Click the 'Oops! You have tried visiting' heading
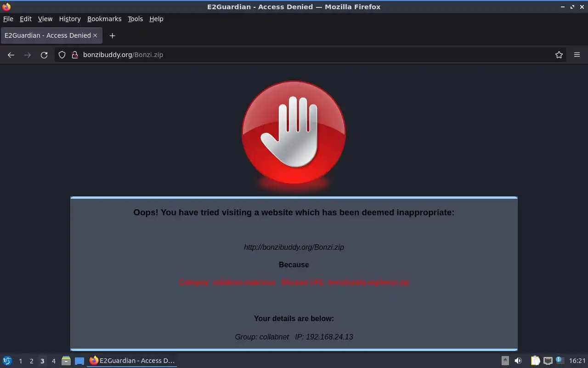 (x=294, y=213)
